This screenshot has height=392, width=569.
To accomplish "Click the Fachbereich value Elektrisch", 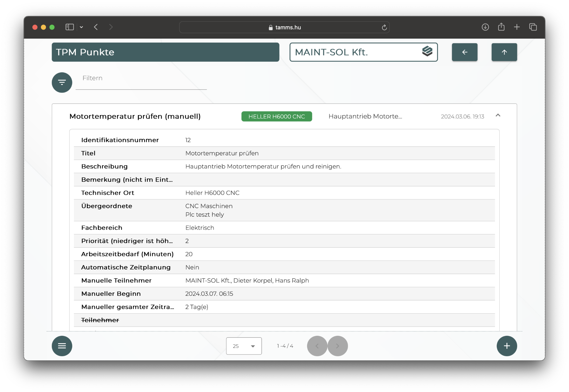I will coord(199,228).
